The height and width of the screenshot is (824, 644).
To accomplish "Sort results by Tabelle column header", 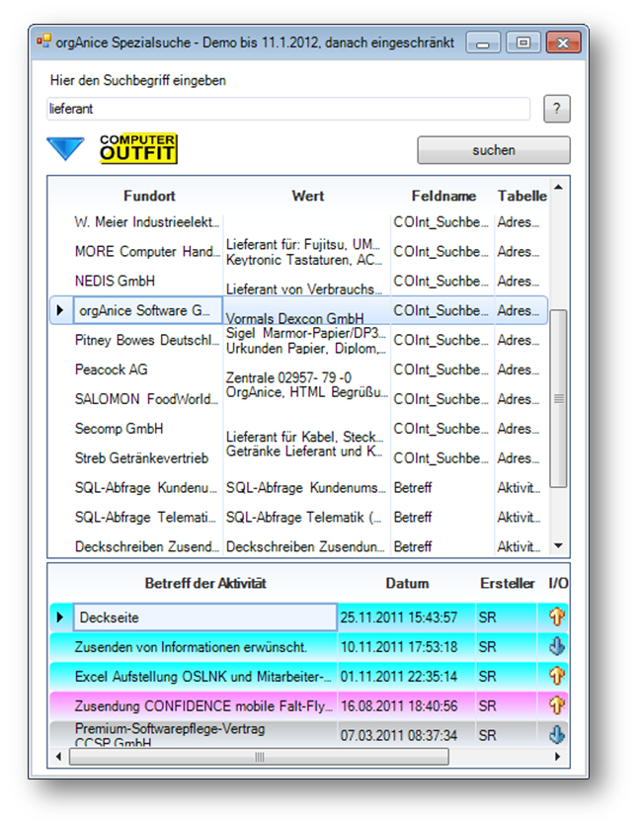I will [523, 196].
